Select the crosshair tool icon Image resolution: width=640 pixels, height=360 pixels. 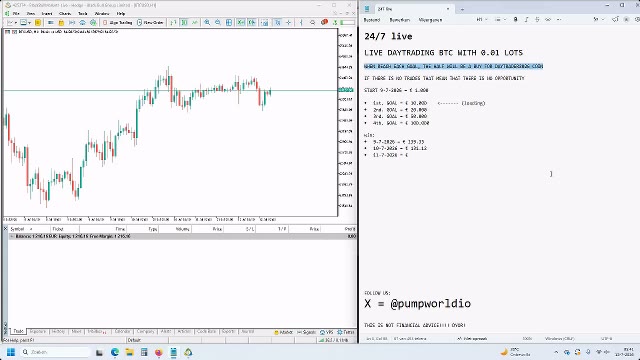[289, 22]
